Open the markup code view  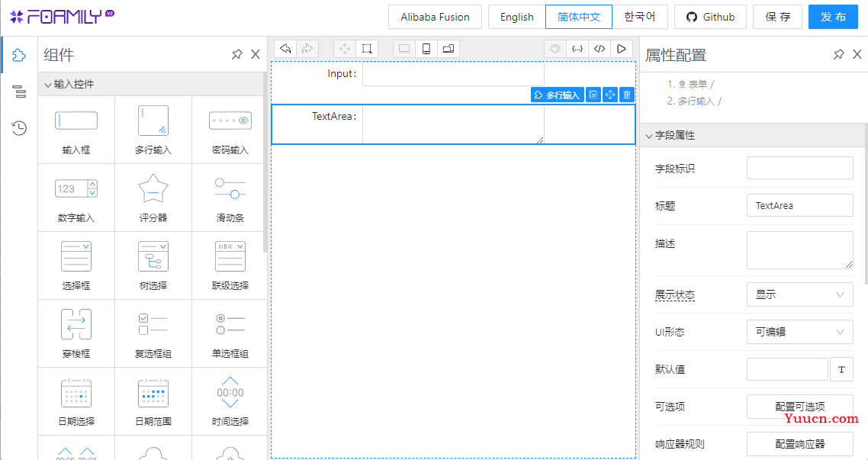point(600,49)
